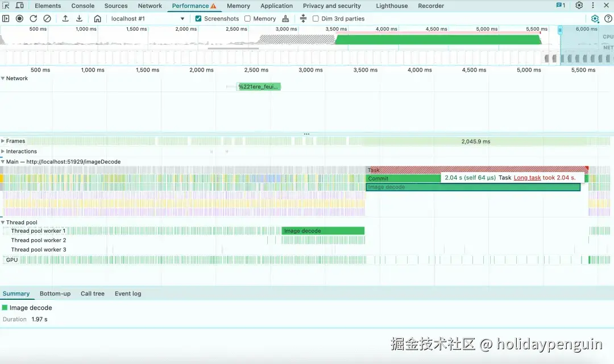The height and width of the screenshot is (364, 614).
Task: Open the Bottom-up tab
Action: click(55, 294)
